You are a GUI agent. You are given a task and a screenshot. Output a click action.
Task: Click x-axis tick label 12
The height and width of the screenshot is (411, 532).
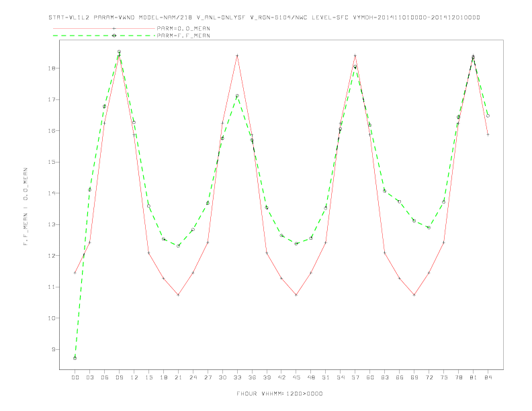pos(134,377)
